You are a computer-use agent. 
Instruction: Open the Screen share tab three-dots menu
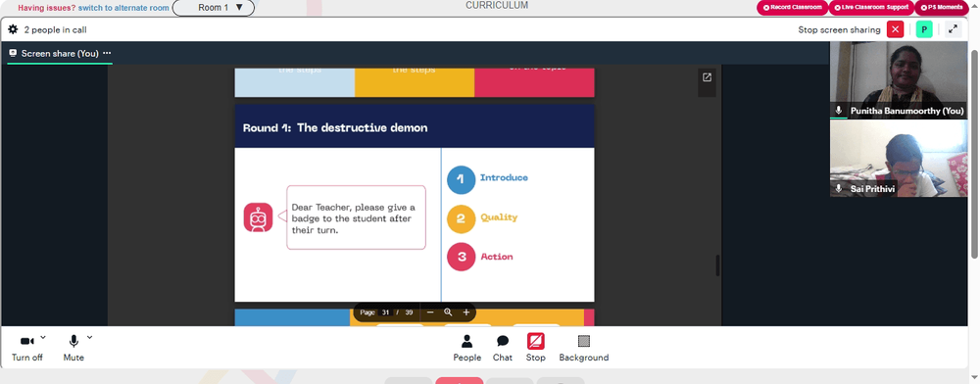pyautogui.click(x=107, y=54)
